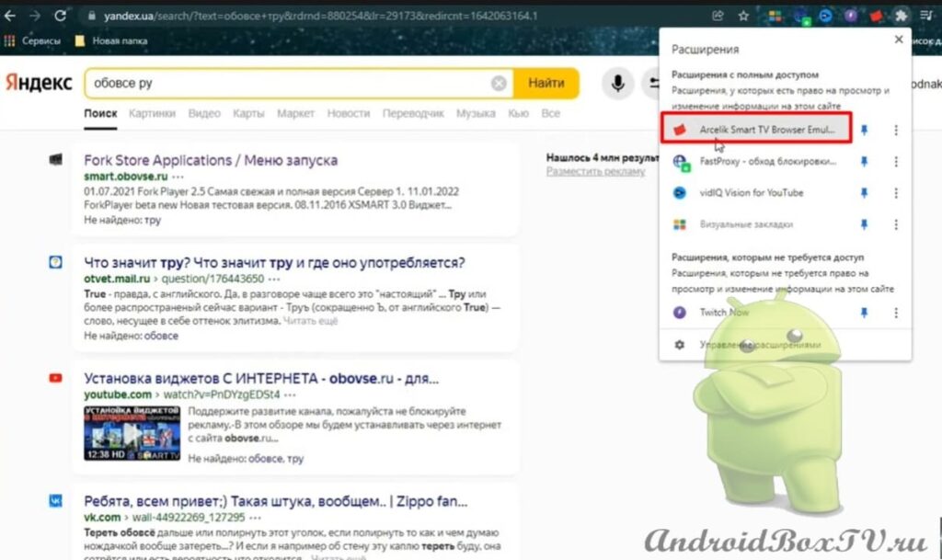Close the Расширения popup
The image size is (942, 560).
click(x=898, y=40)
